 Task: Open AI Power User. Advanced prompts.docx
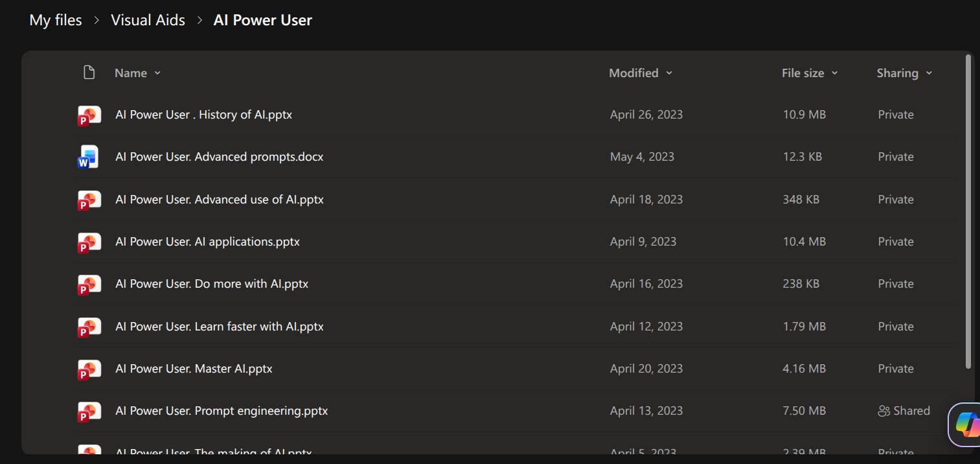[219, 157]
